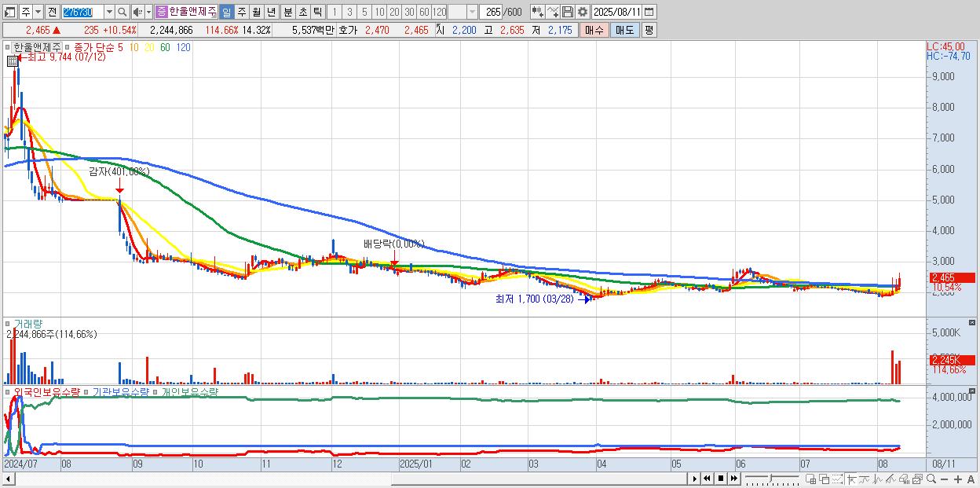Click the magnifier zoom icon at bottom
980x488 pixels.
[931, 479]
